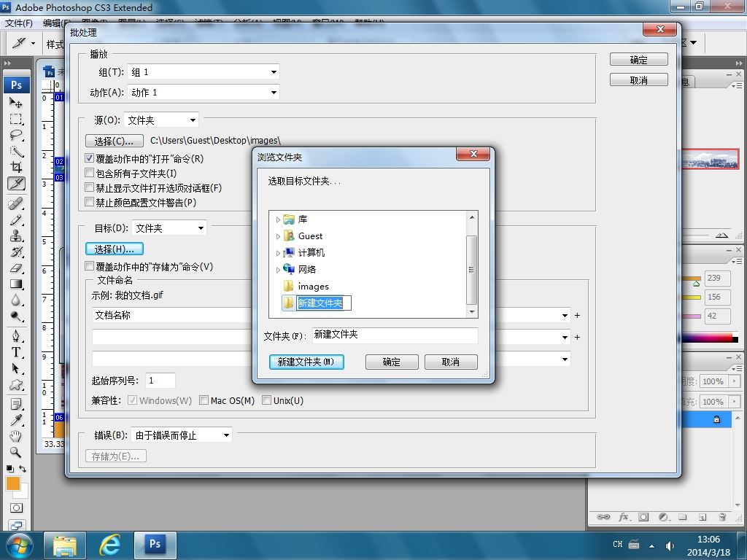
Task: Select the Eyedropper tool
Action: pos(16,421)
